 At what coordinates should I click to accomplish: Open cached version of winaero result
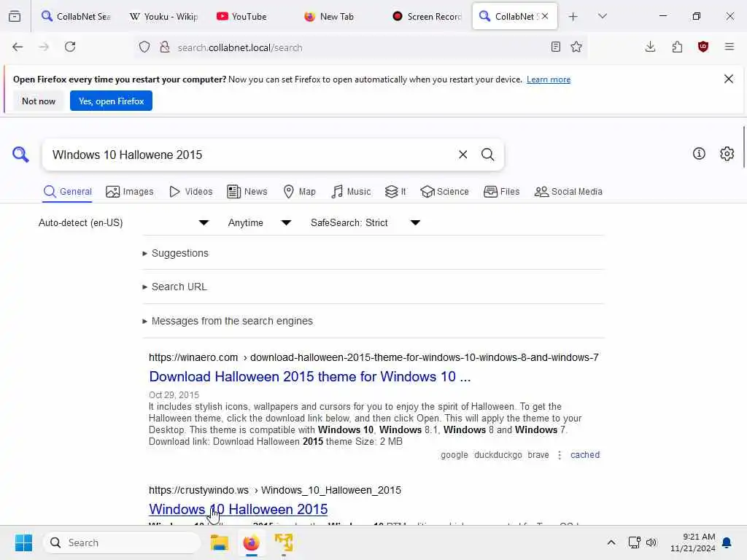point(585,455)
